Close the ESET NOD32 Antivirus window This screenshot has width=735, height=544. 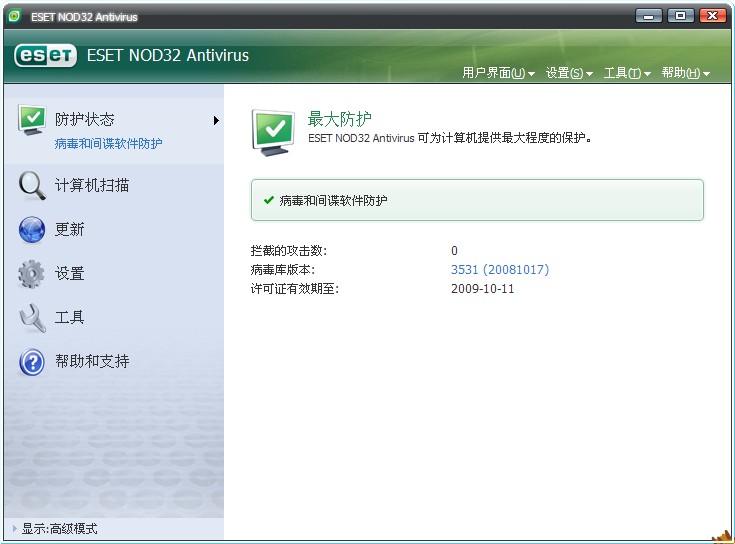712,16
